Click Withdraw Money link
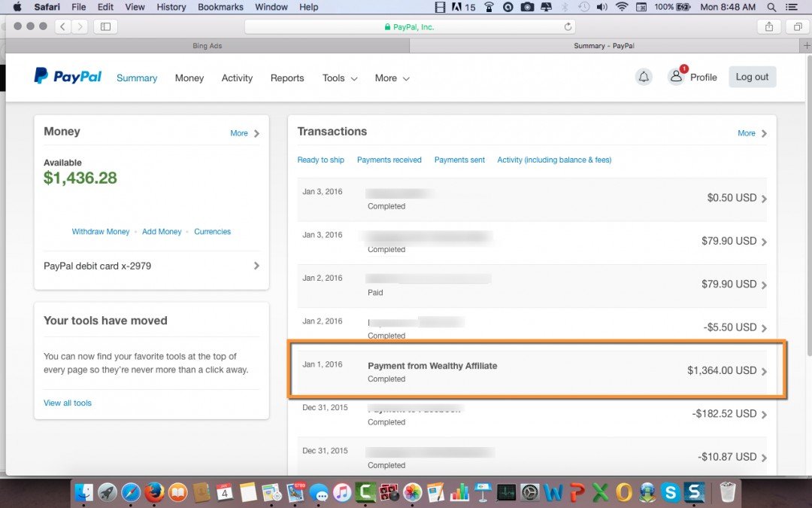812x508 pixels. (x=101, y=232)
